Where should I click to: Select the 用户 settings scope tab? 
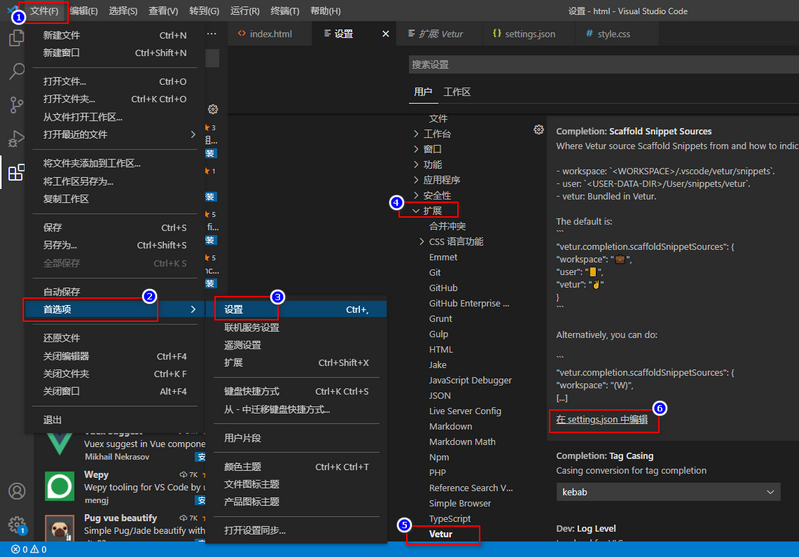422,92
